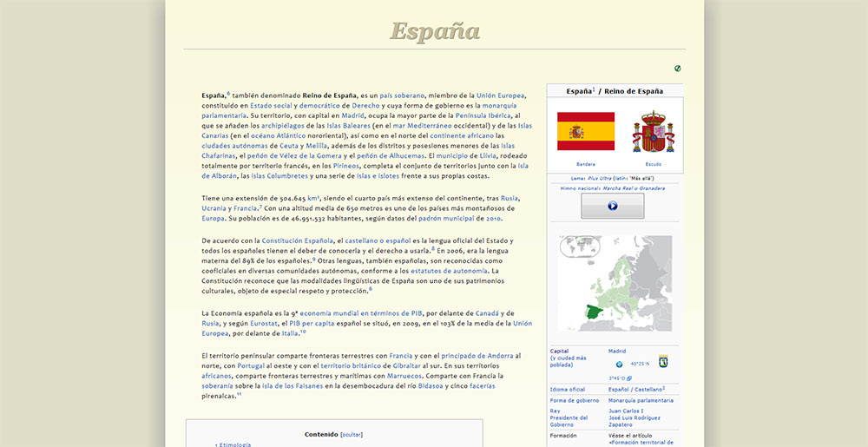The width and height of the screenshot is (868, 447).
Task: Follow the 'Gibraltar' link
Action: pyautogui.click(x=406, y=365)
